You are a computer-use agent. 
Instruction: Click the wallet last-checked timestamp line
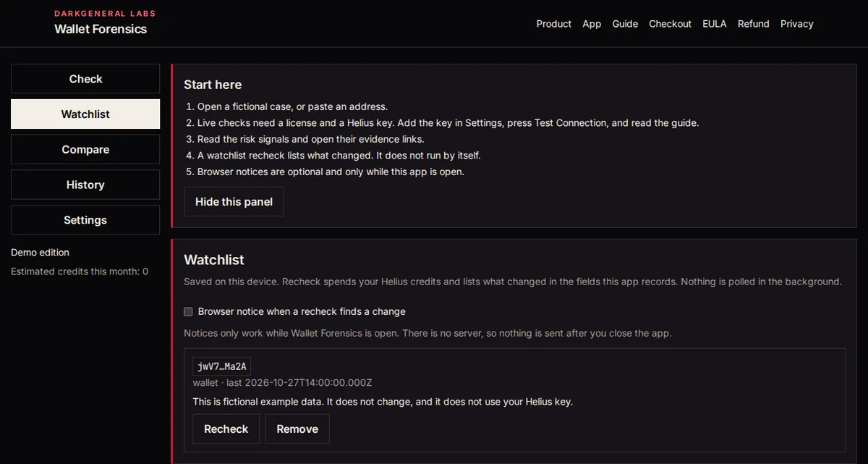282,382
